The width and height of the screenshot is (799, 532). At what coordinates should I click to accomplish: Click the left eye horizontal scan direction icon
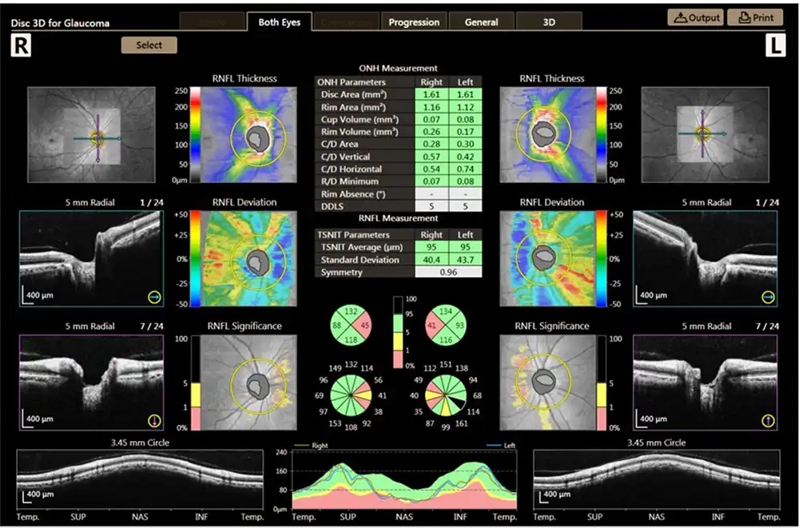pos(768,298)
